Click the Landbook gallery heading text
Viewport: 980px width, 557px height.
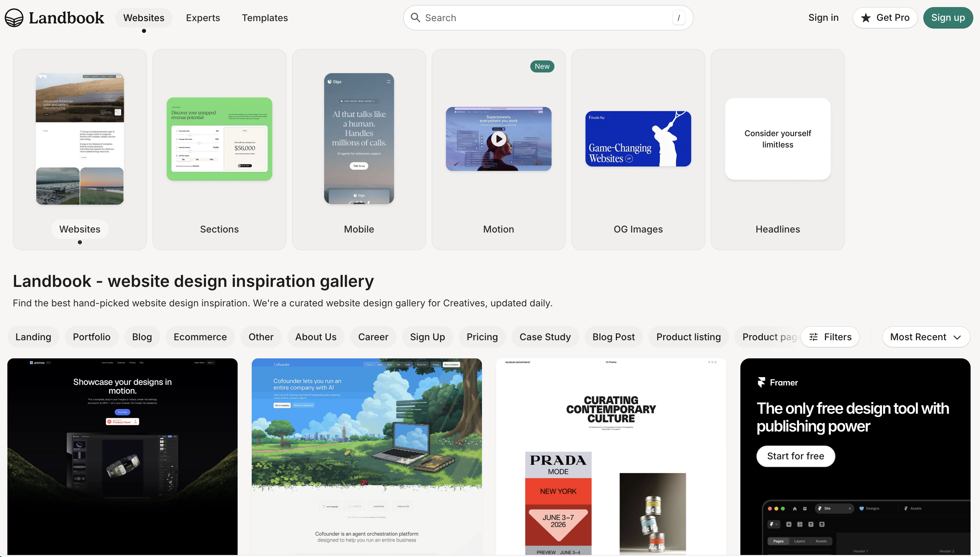193,281
